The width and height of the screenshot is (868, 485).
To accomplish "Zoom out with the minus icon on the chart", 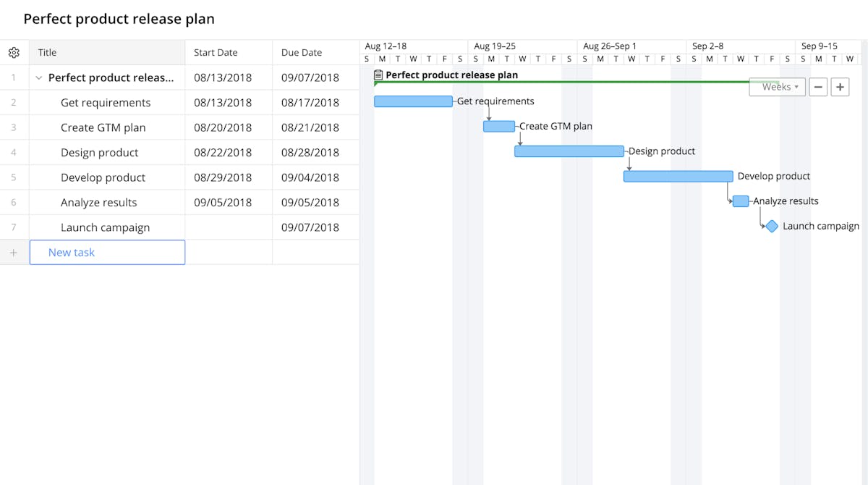I will [x=818, y=86].
